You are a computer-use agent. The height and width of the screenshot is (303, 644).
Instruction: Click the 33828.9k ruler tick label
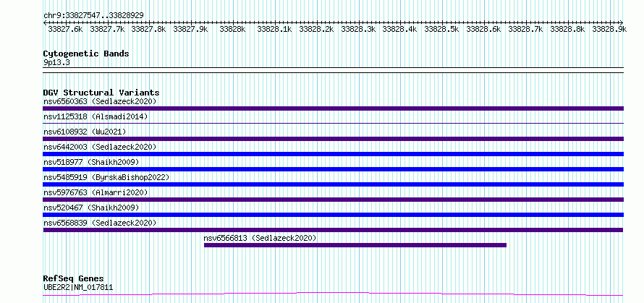[609, 29]
